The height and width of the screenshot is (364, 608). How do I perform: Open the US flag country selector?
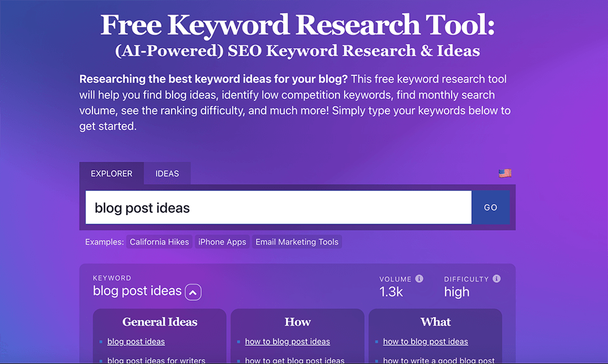pyautogui.click(x=505, y=173)
